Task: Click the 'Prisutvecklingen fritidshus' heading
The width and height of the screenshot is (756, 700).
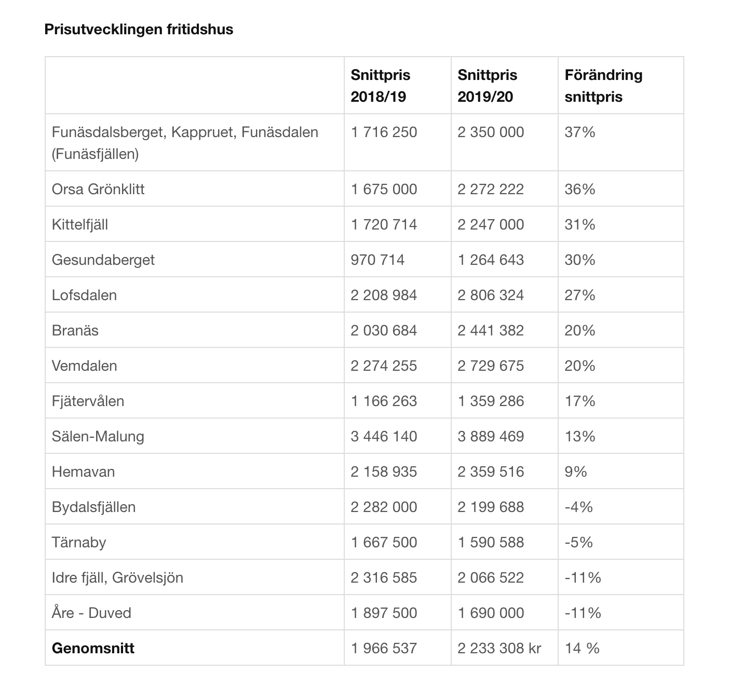Action: pos(139,30)
